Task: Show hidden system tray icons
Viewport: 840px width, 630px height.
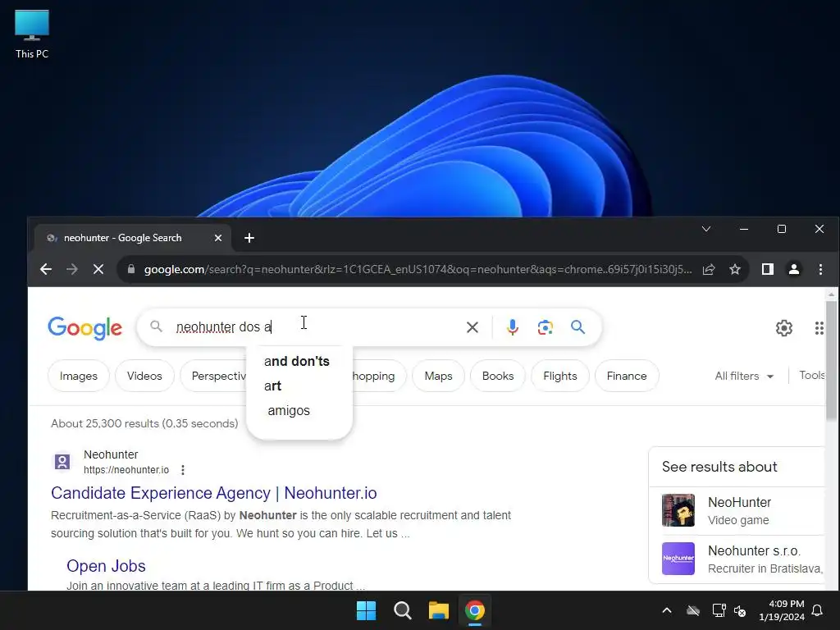Action: pos(667,610)
